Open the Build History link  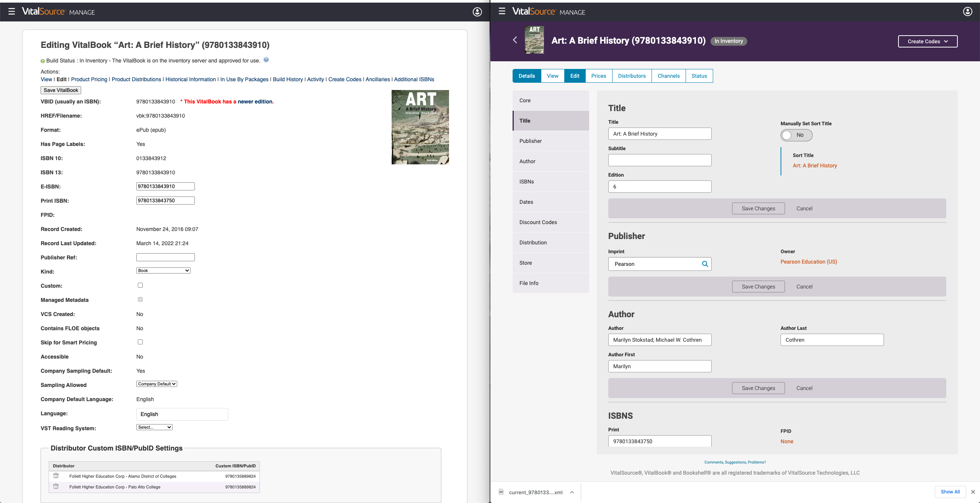(288, 79)
